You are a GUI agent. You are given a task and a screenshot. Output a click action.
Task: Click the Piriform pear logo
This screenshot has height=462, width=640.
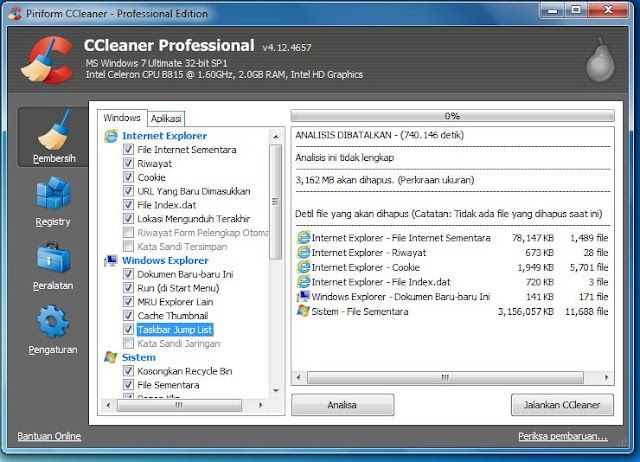(x=600, y=60)
